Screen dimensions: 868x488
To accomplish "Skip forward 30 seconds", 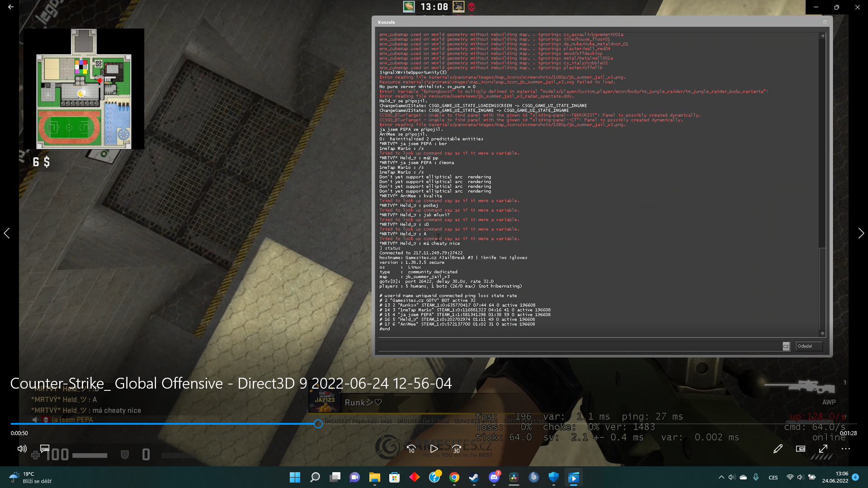I will [457, 449].
